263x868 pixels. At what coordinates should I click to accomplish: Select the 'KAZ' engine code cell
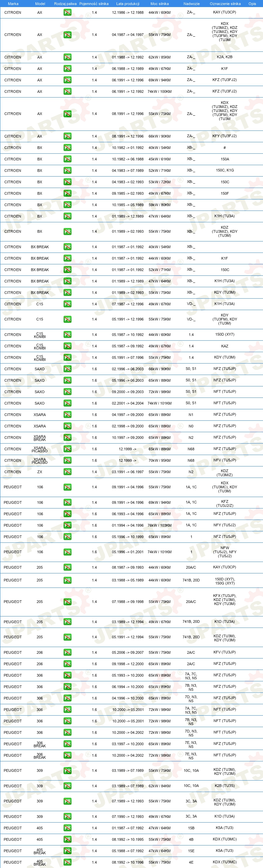coord(225,346)
